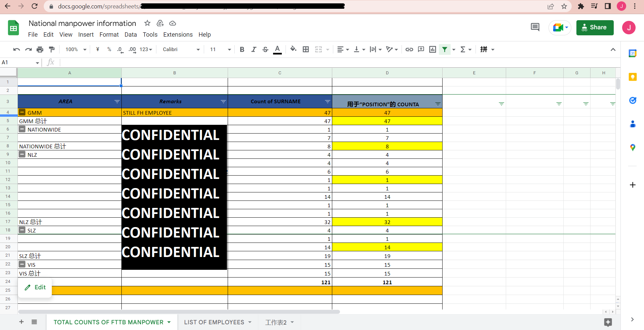Open the Format menu

click(109, 35)
